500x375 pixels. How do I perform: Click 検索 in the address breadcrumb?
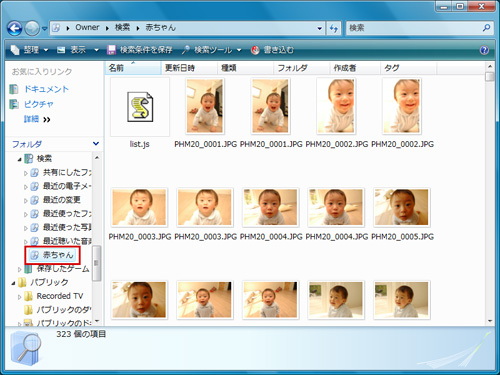[x=122, y=28]
